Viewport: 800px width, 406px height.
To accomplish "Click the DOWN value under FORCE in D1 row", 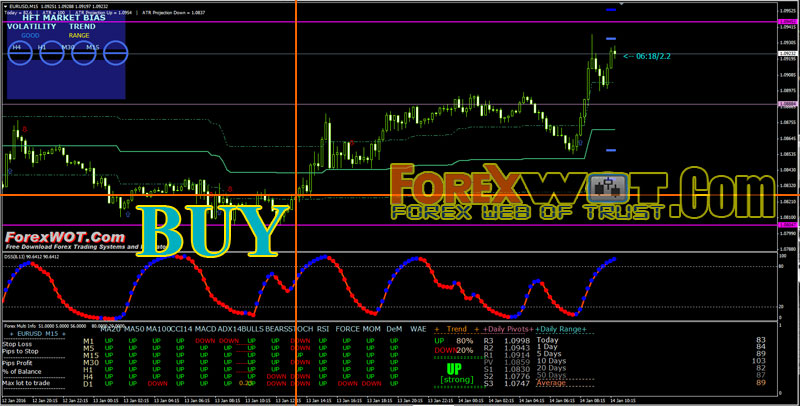I will click(x=347, y=383).
